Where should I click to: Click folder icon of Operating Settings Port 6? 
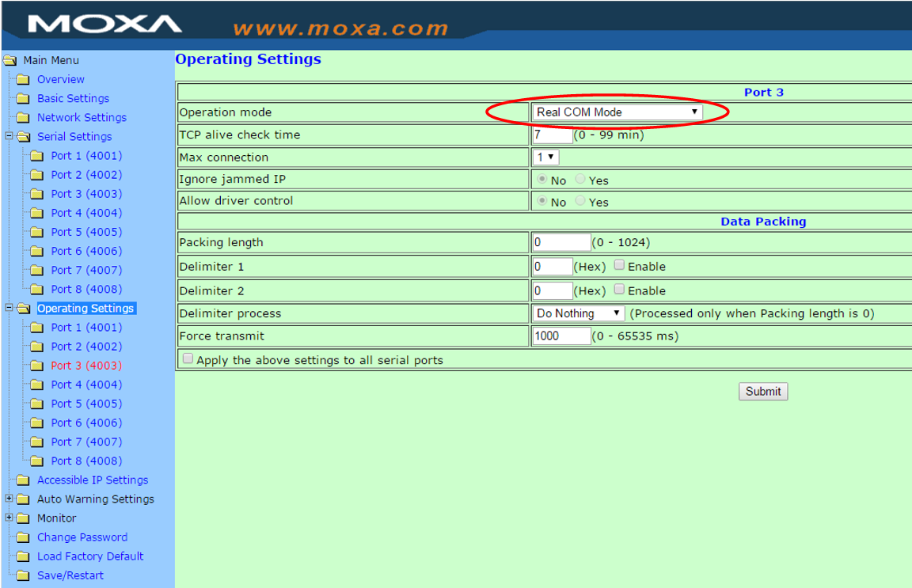point(36,423)
